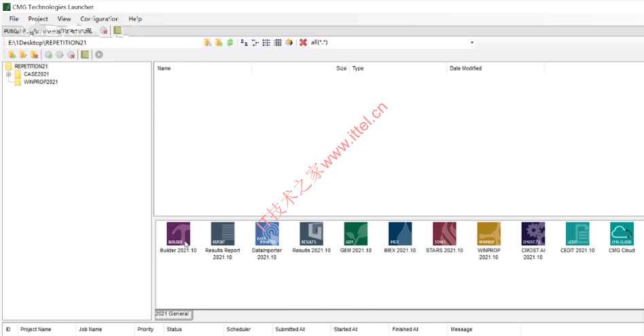Remove project folder with red X icon
Viewport: 644px width, 336px height.
[x=35, y=54]
